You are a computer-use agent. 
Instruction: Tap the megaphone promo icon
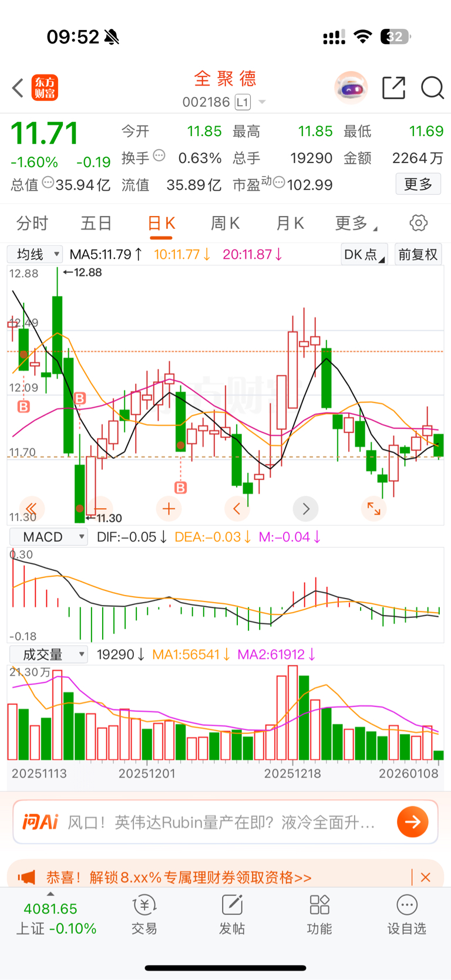pyautogui.click(x=26, y=877)
